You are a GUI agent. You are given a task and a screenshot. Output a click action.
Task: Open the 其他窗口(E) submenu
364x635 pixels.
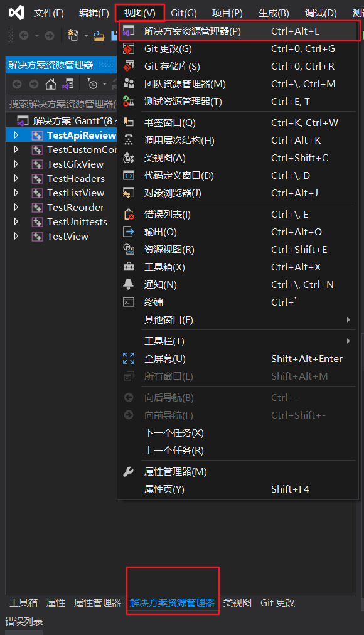pyautogui.click(x=238, y=320)
